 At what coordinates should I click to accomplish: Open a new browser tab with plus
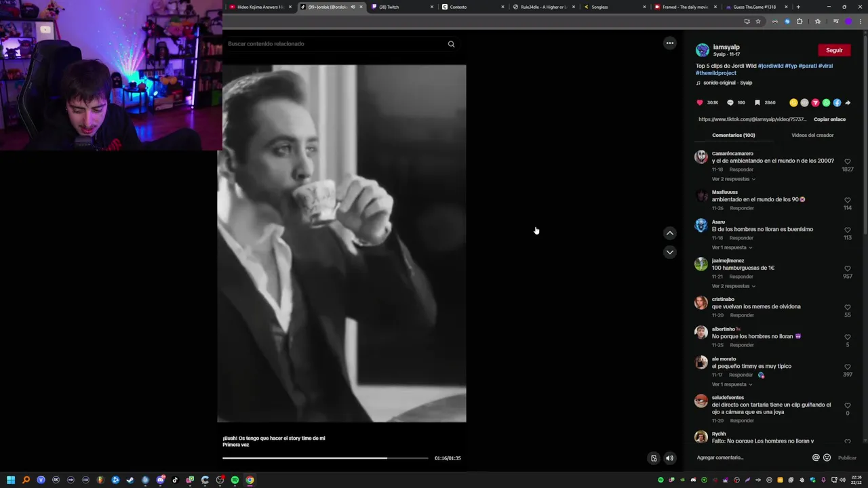click(x=798, y=7)
